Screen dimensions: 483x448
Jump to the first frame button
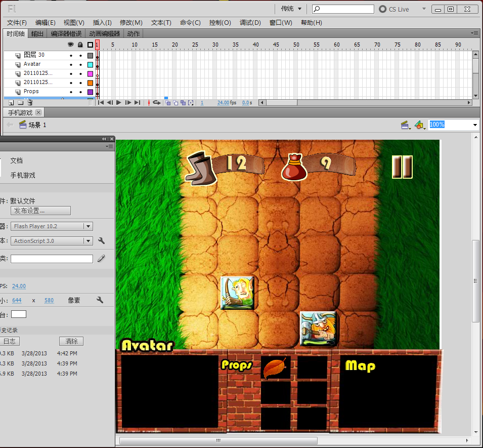(x=101, y=103)
